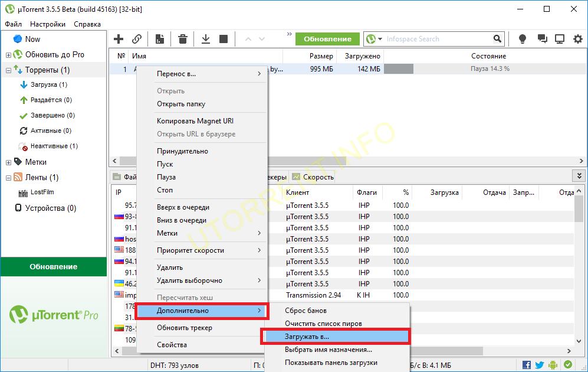The width and height of the screenshot is (588, 372).
Task: Click the remote monitor icon in toolbar
Action: pos(560,38)
